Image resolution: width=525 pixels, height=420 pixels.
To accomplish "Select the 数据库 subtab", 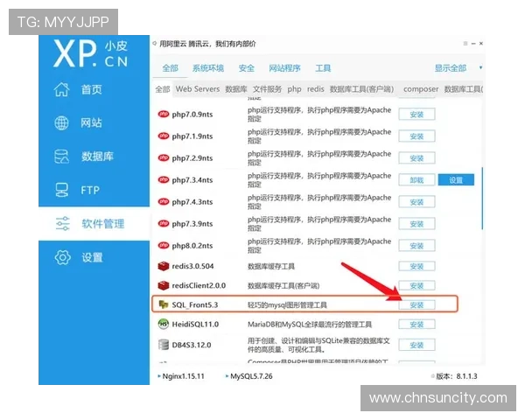I will coord(236,89).
